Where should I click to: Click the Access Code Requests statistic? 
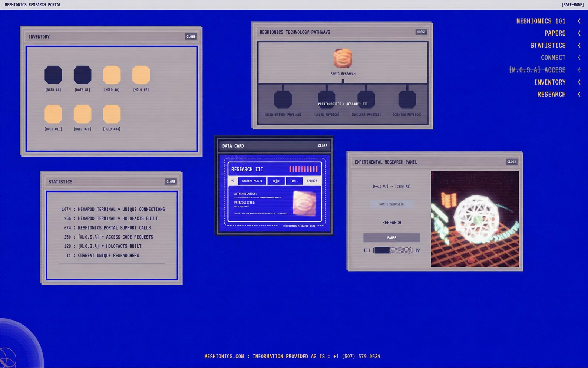click(x=108, y=237)
